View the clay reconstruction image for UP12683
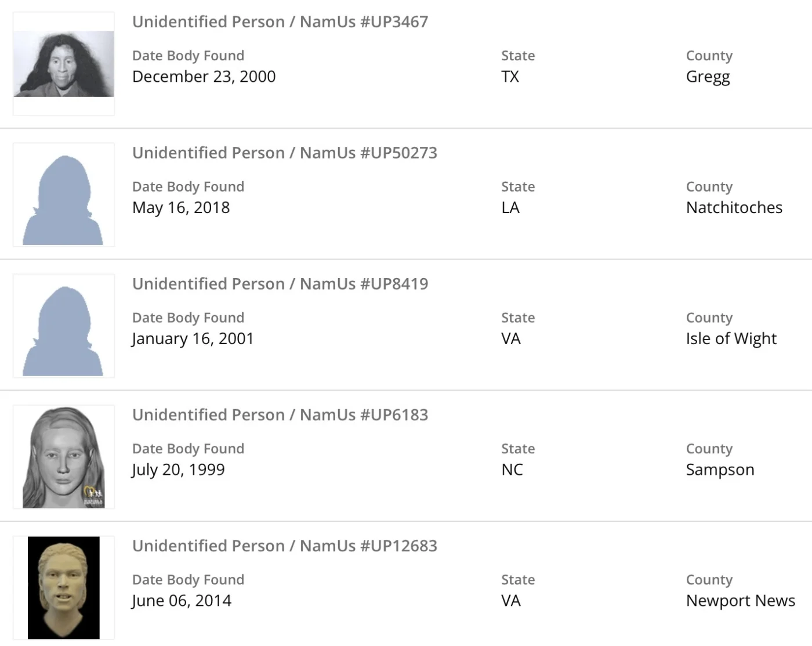 64,588
